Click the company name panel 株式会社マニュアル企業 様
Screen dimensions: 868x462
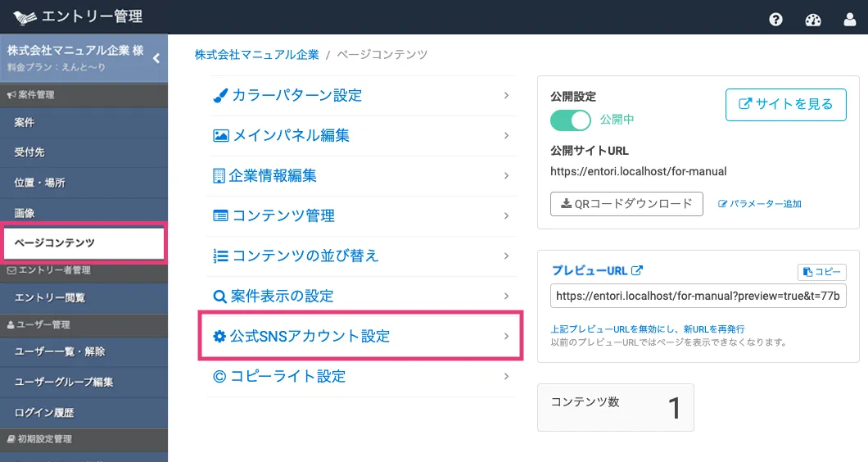click(x=84, y=58)
